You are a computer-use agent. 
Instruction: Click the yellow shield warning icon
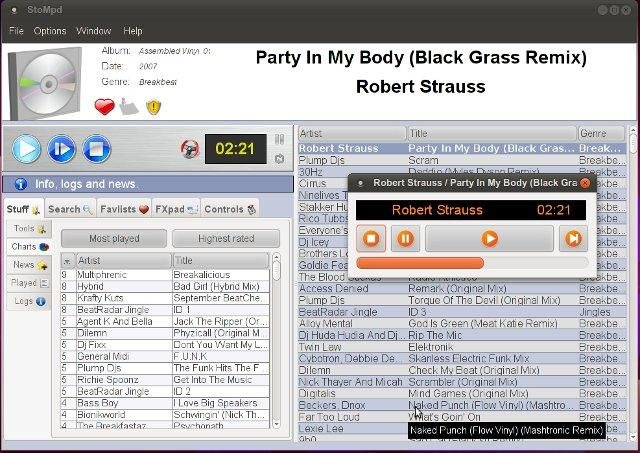[x=153, y=107]
